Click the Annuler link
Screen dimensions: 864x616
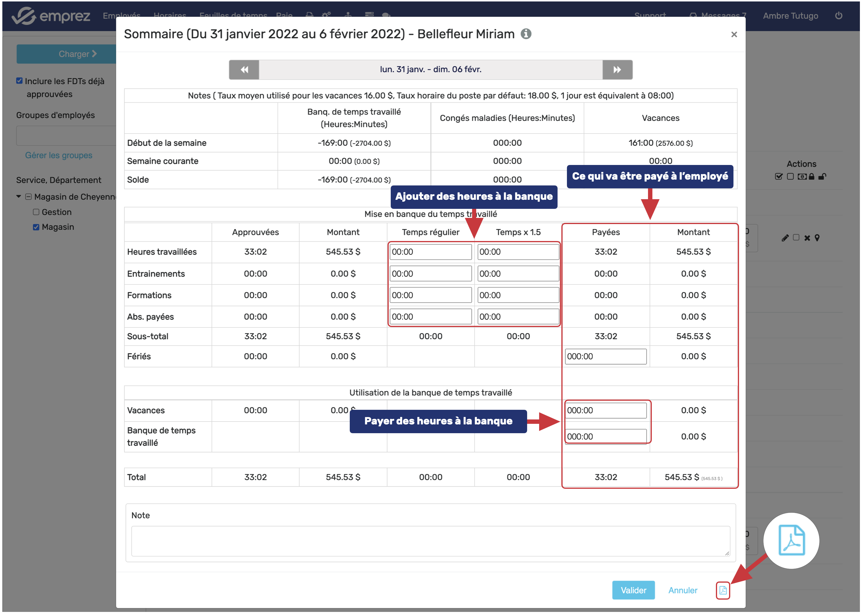click(683, 591)
